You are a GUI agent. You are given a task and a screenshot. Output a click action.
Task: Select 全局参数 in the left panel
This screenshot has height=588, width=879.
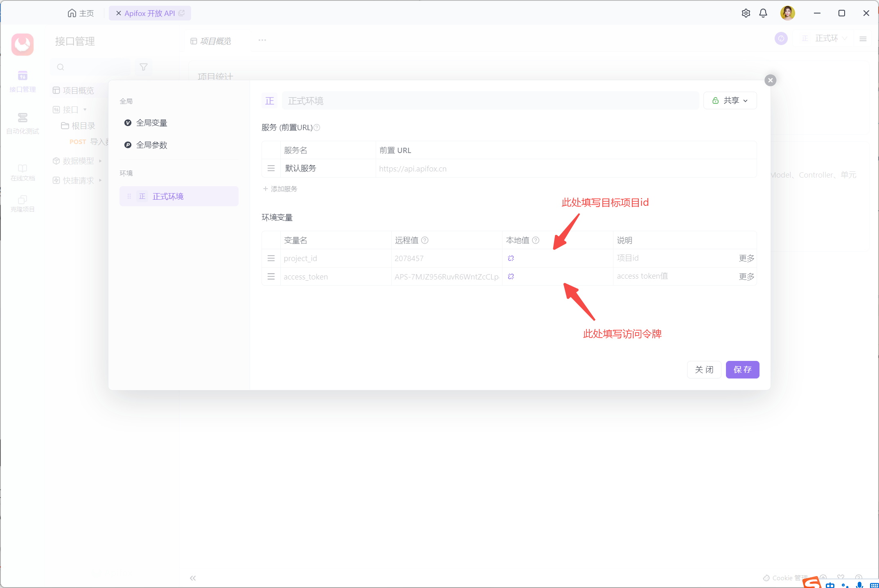[151, 145]
